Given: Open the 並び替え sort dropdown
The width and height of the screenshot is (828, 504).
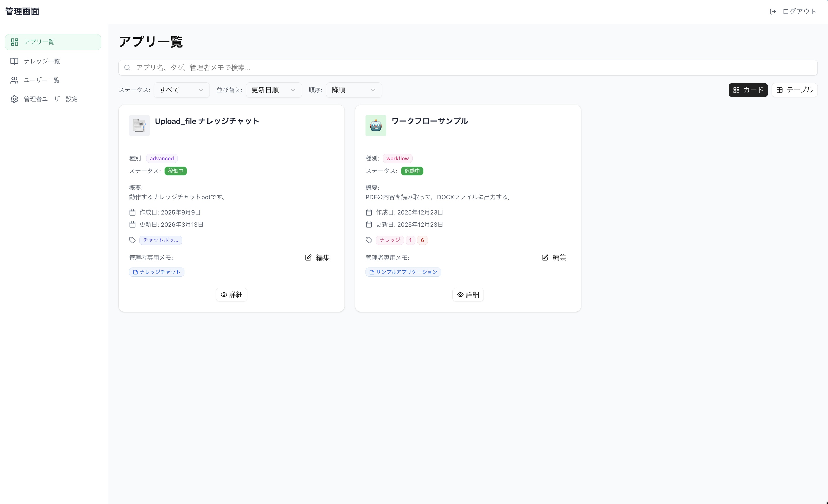Looking at the screenshot, I should pyautogui.click(x=274, y=90).
